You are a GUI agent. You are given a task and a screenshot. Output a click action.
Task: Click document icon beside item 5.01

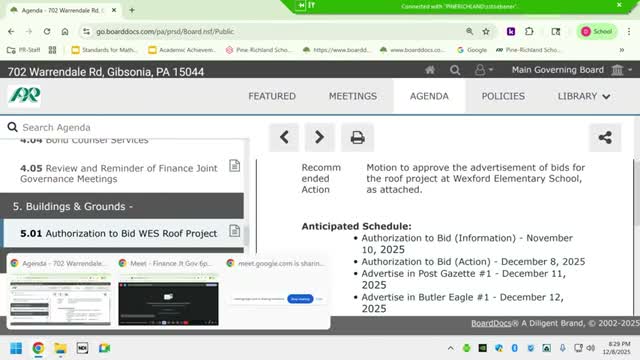click(x=234, y=231)
